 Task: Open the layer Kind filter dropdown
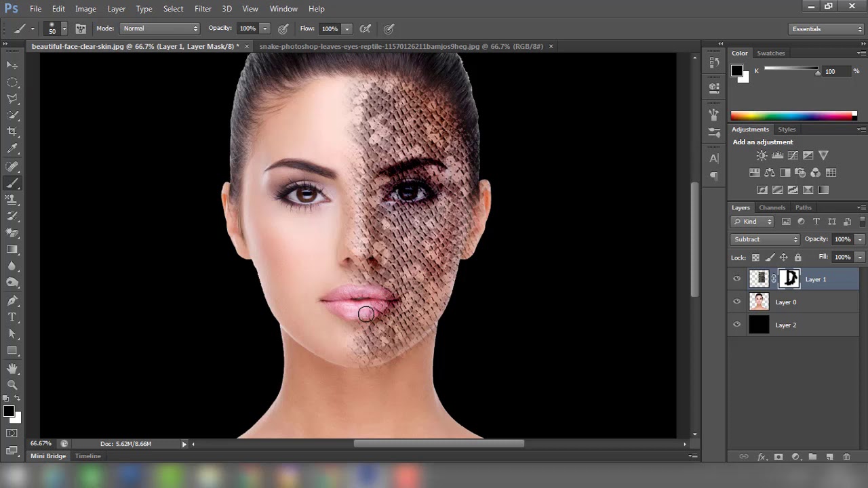pos(753,222)
